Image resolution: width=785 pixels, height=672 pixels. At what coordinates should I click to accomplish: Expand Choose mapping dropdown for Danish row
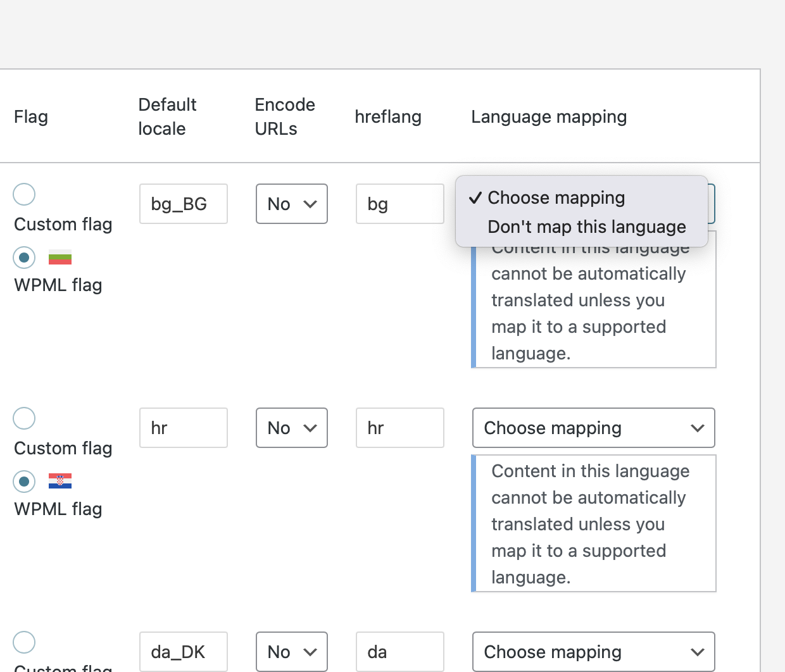[x=593, y=652]
